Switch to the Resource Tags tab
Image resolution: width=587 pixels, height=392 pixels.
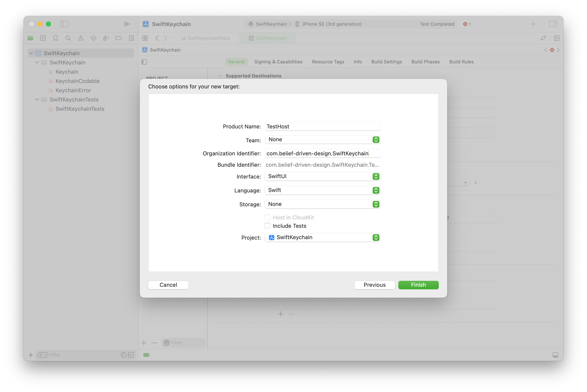click(x=328, y=62)
